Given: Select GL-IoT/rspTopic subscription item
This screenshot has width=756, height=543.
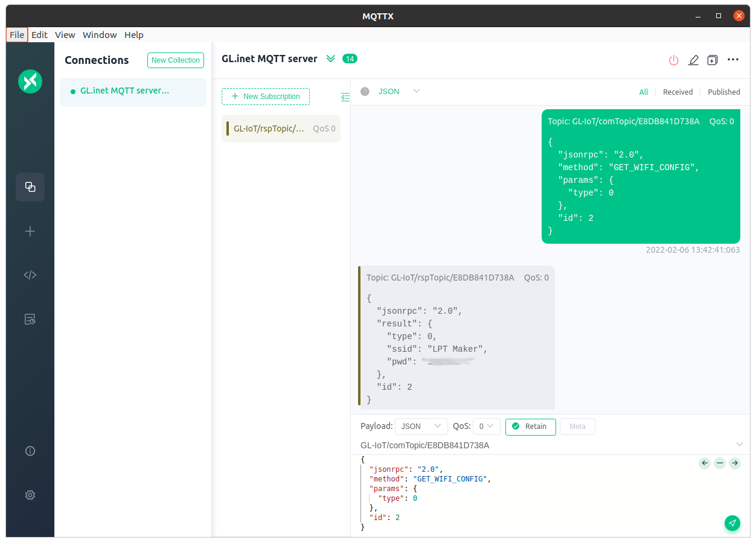Looking at the screenshot, I should coord(281,129).
